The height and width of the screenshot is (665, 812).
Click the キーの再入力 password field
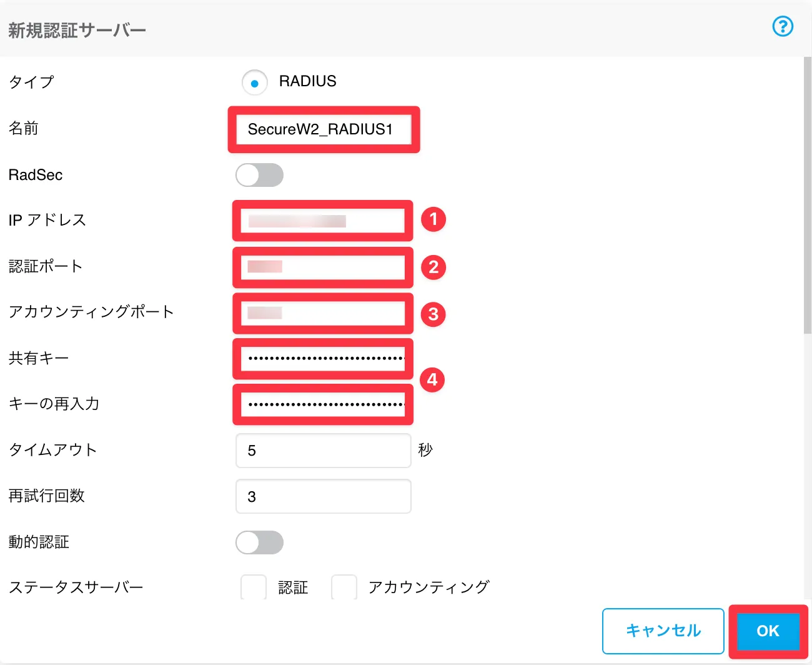(x=323, y=404)
